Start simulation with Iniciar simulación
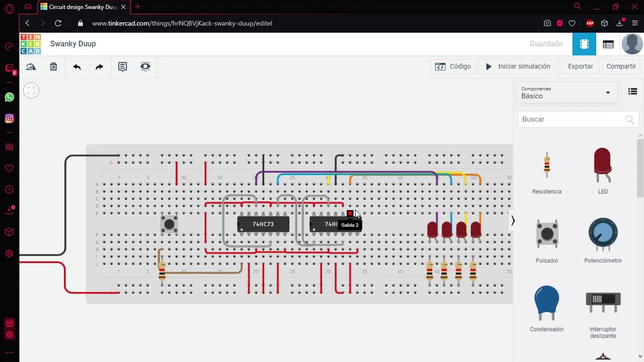The height and width of the screenshot is (362, 644). pyautogui.click(x=517, y=66)
